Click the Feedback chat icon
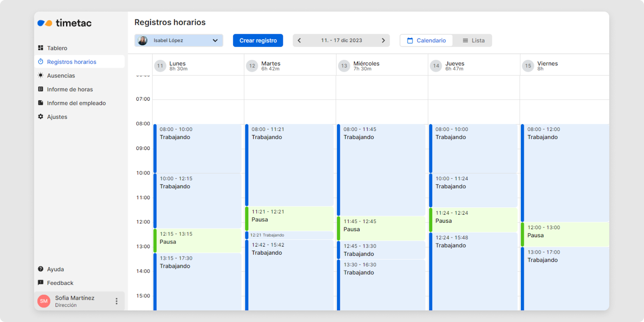This screenshot has height=322, width=644. coord(41,283)
